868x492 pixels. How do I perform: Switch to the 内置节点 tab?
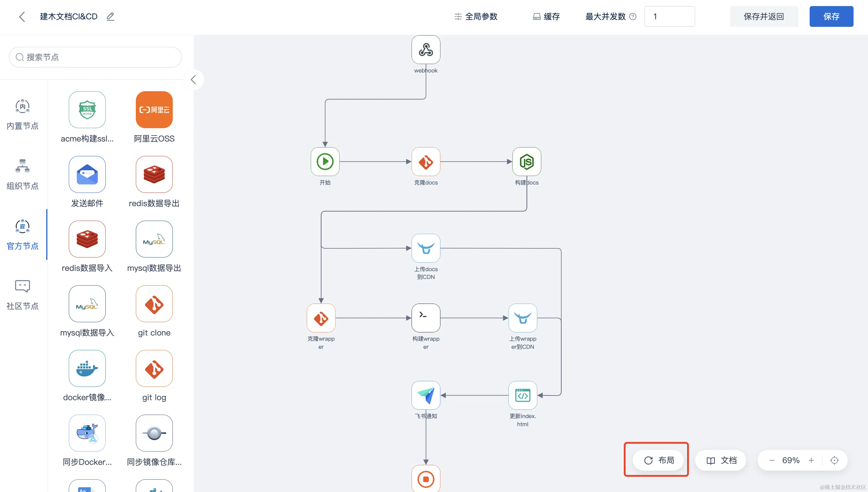click(22, 114)
